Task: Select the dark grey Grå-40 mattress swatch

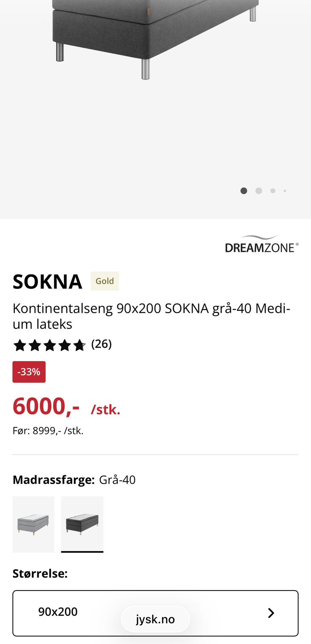Action: 82,524
